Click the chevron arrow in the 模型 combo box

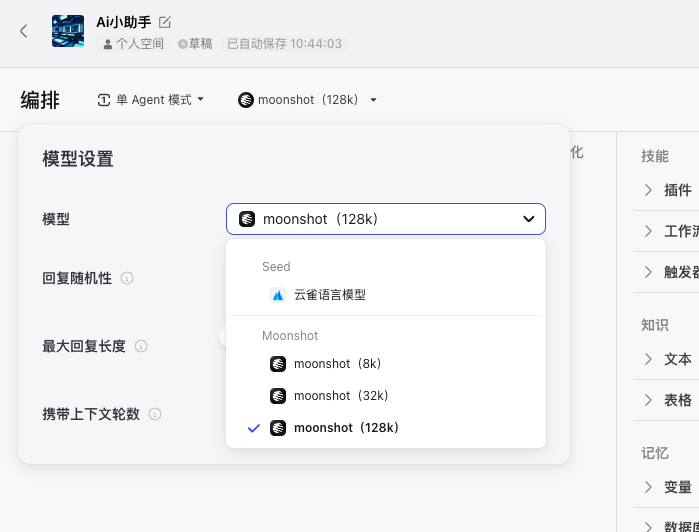529,219
